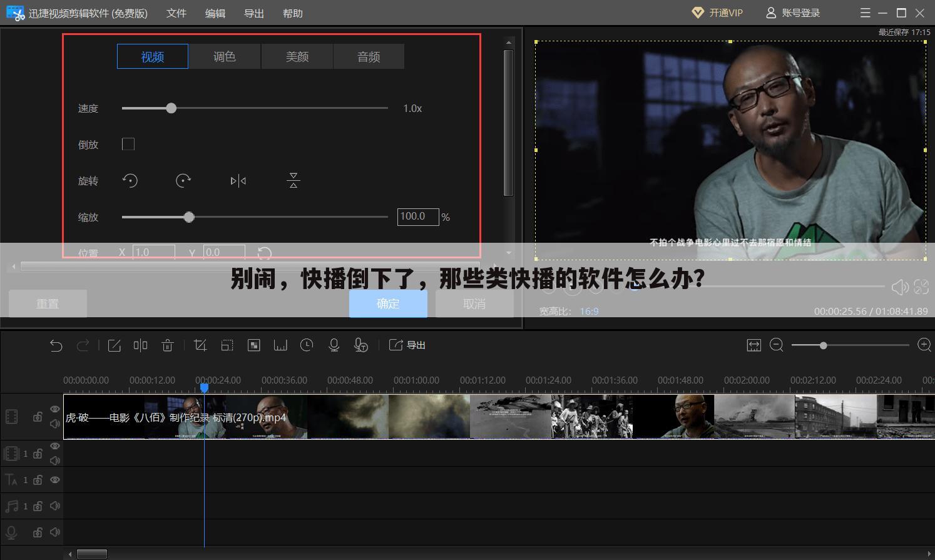Open the edit clip pencil icon
This screenshot has height=560, width=935.
coord(114,345)
